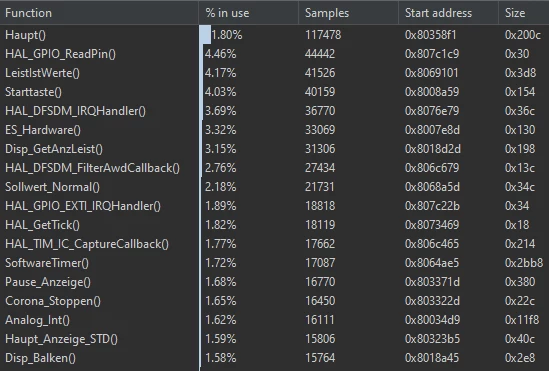Click the sample count 31306
The width and height of the screenshot is (549, 371).
[320, 149]
